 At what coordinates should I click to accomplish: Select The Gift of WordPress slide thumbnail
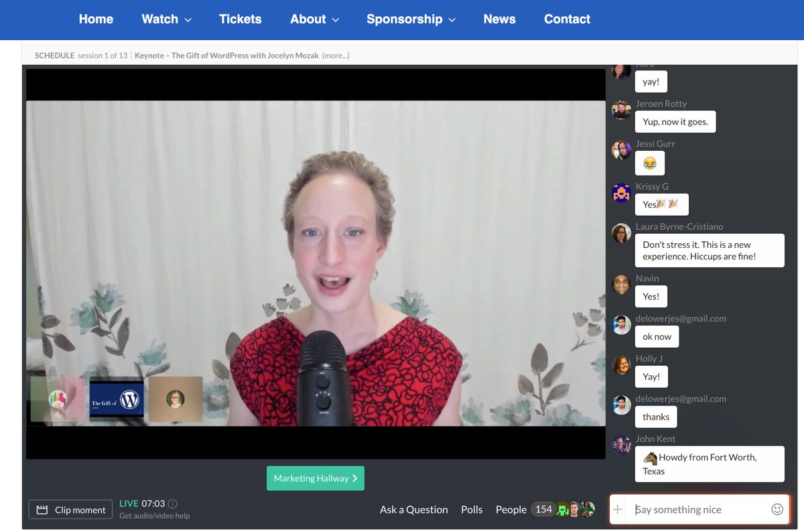coord(117,400)
